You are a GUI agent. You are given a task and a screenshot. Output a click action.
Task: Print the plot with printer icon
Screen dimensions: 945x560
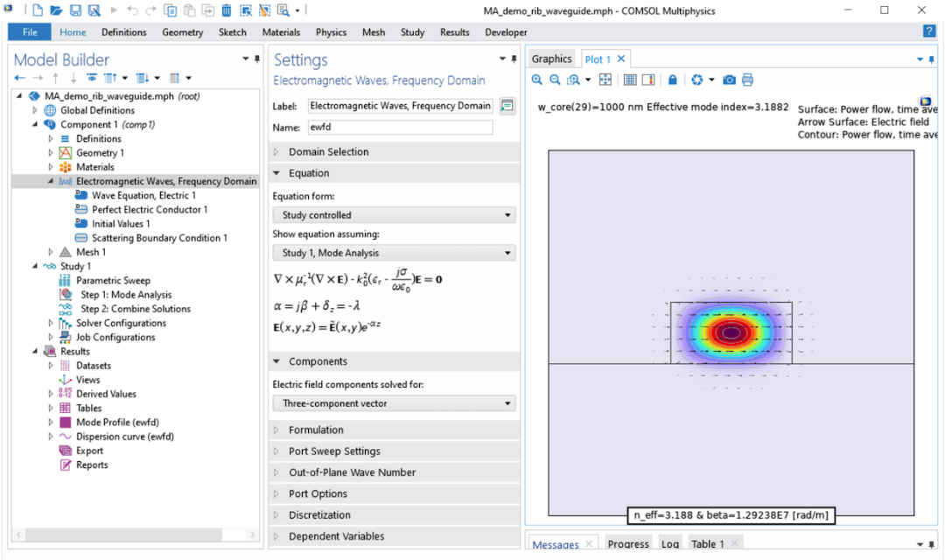tap(747, 80)
